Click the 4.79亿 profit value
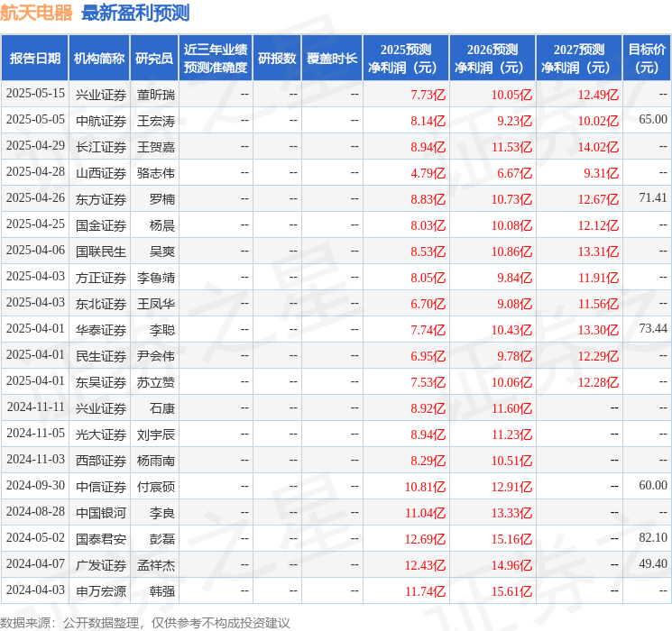The height and width of the screenshot is (631, 672). (428, 173)
